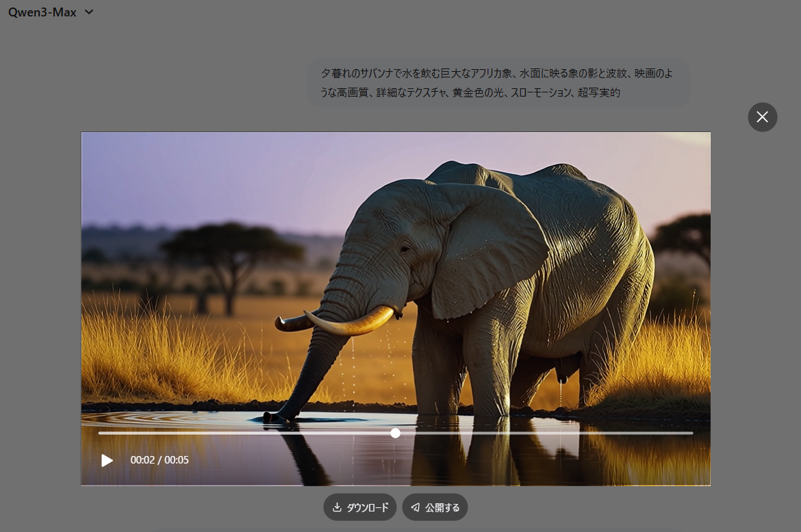This screenshot has width=801, height=532.
Task: Expand the chevron beside Qwen3-Max
Action: 88,12
